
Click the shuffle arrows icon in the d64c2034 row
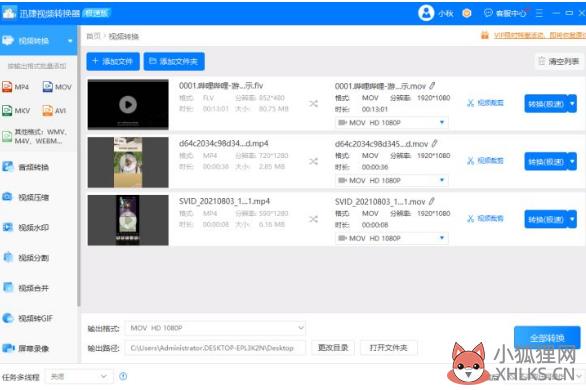(313, 161)
